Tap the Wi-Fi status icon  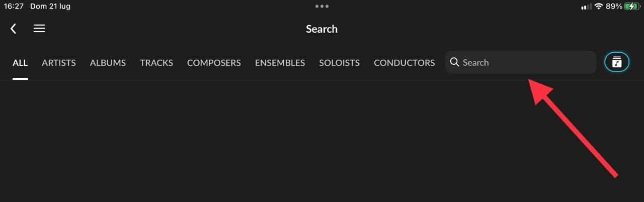click(599, 7)
